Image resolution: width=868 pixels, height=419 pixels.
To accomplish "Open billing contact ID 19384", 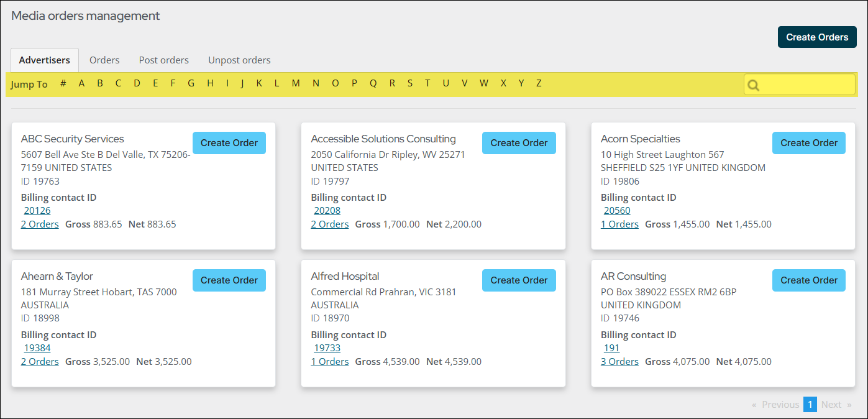I will [37, 348].
